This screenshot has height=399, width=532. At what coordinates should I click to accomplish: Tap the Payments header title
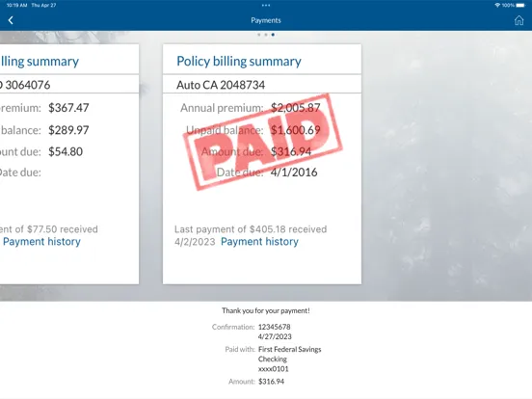click(x=266, y=20)
